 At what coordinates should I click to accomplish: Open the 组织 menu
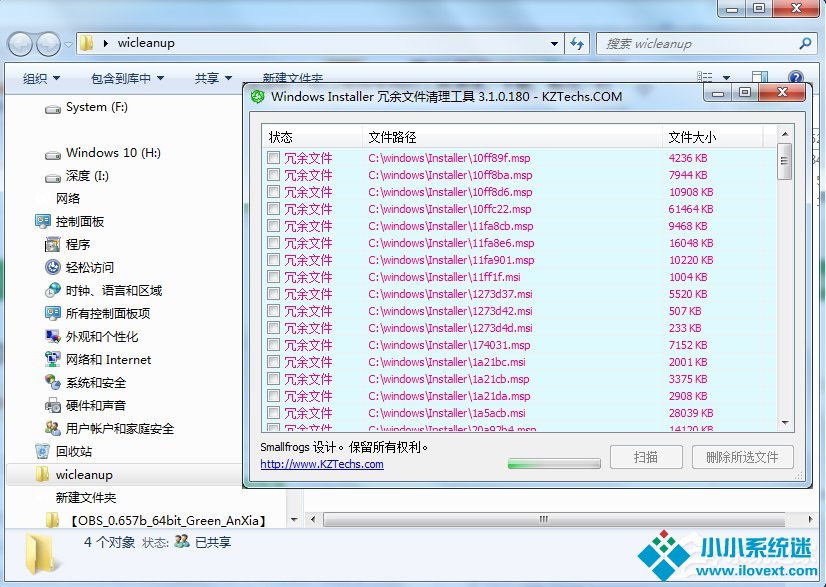coord(41,79)
